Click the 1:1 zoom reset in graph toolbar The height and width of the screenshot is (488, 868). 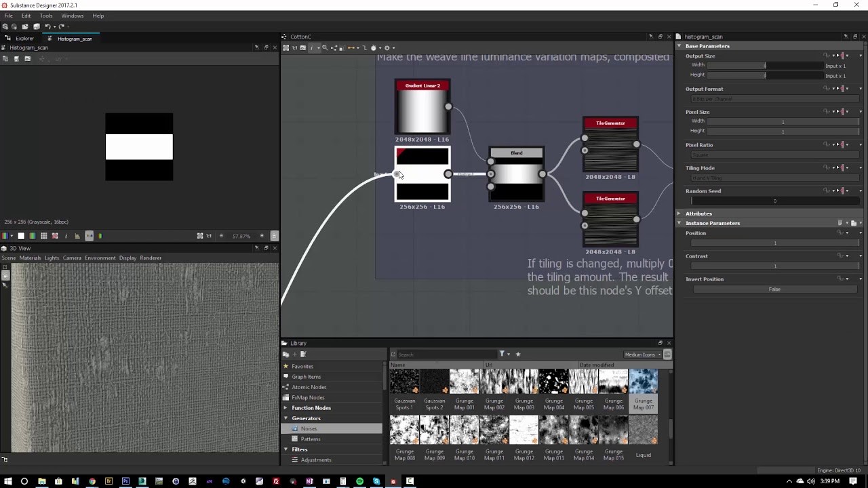(294, 48)
